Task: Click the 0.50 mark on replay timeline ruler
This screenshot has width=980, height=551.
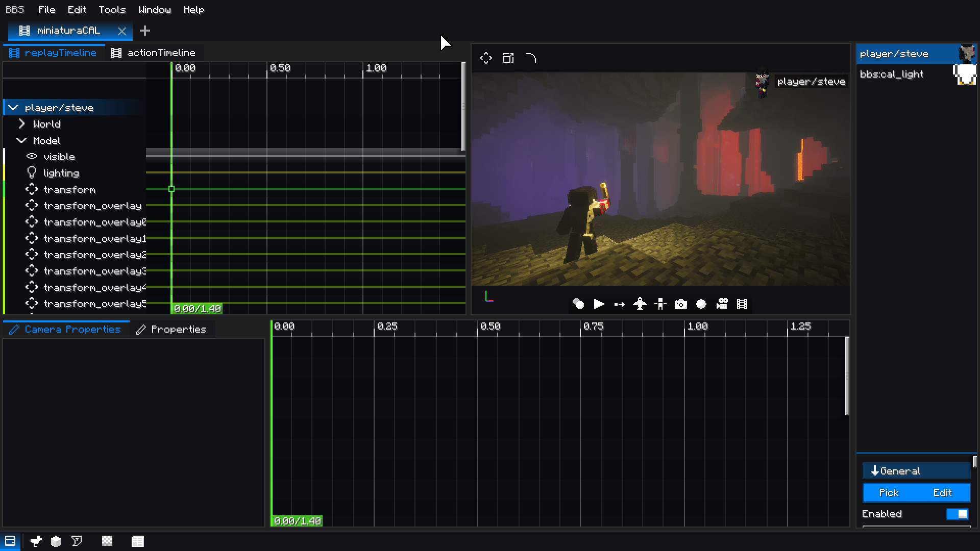Action: click(x=280, y=68)
